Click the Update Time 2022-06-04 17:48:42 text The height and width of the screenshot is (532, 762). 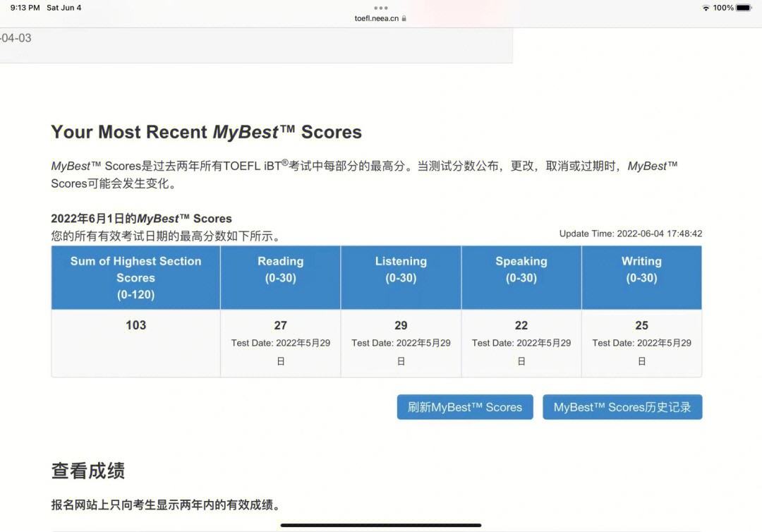click(630, 234)
